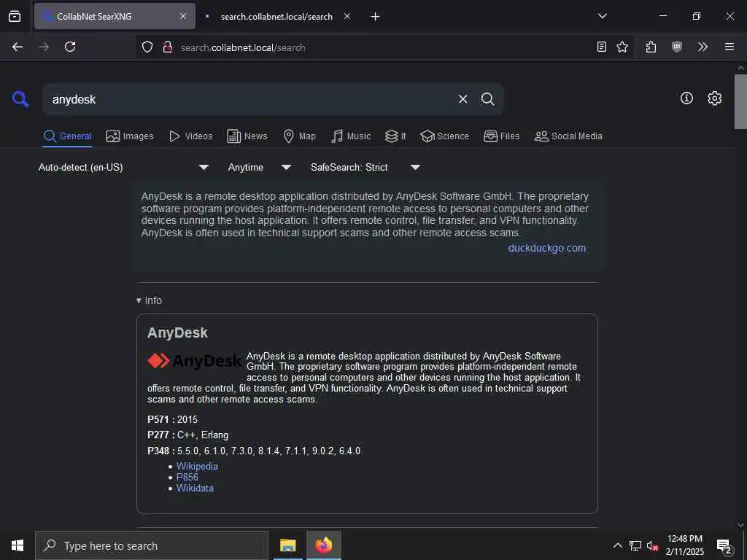
Task: Open the extensions puzzle icon
Action: coord(651,47)
